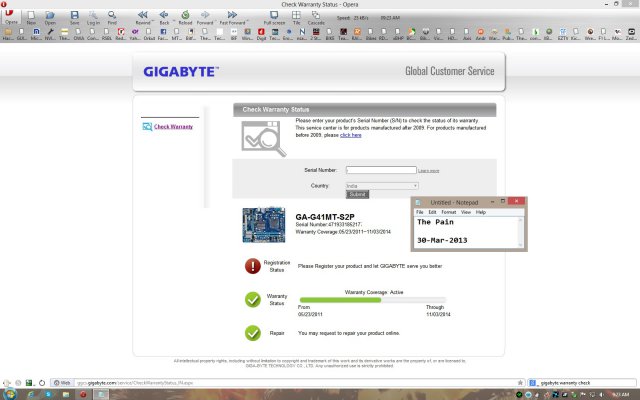Click the Notepad vertical scrollbar
This screenshot has height=400, width=640.
(x=520, y=232)
